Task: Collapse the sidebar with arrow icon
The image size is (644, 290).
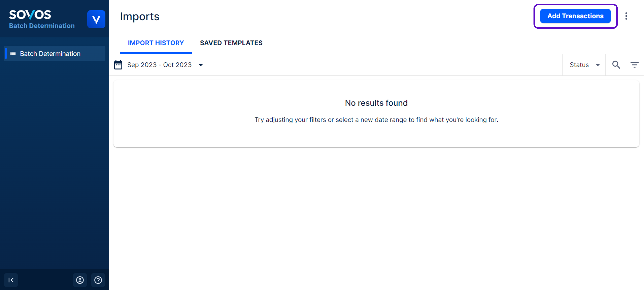Action: (11, 280)
